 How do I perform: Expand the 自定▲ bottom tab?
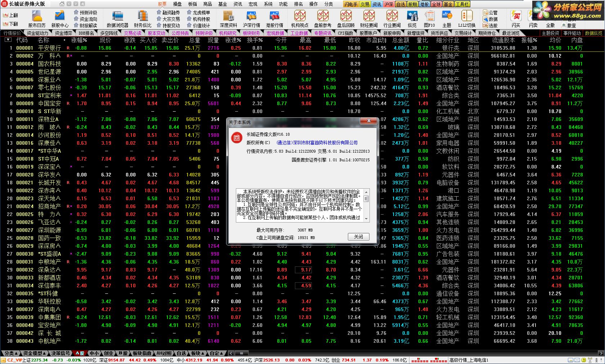coord(217,353)
